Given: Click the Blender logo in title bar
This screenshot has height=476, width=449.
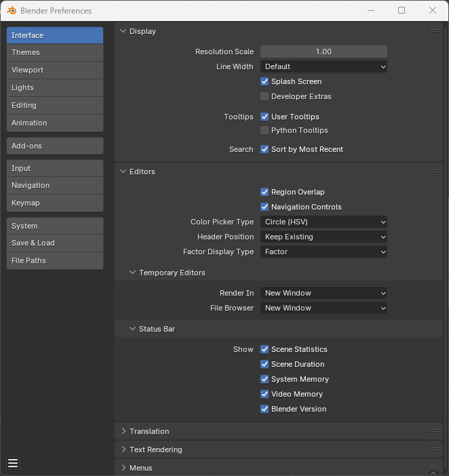Looking at the screenshot, I should [x=12, y=11].
